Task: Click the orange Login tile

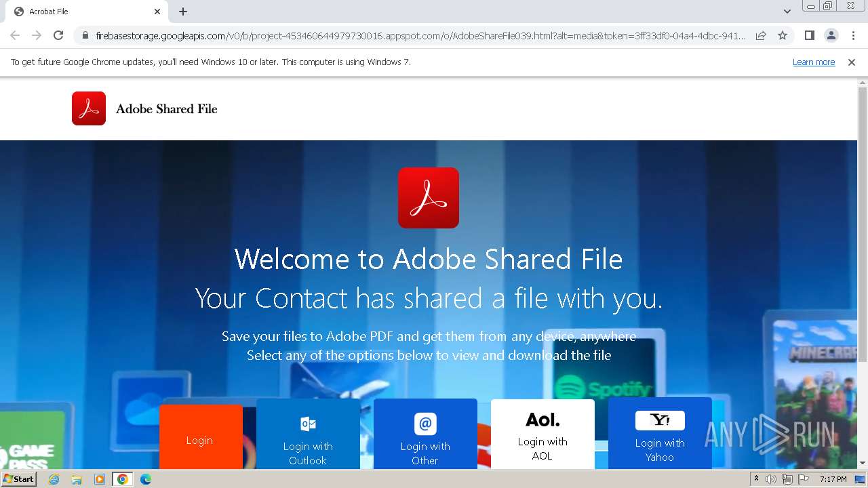Action: coord(201,437)
